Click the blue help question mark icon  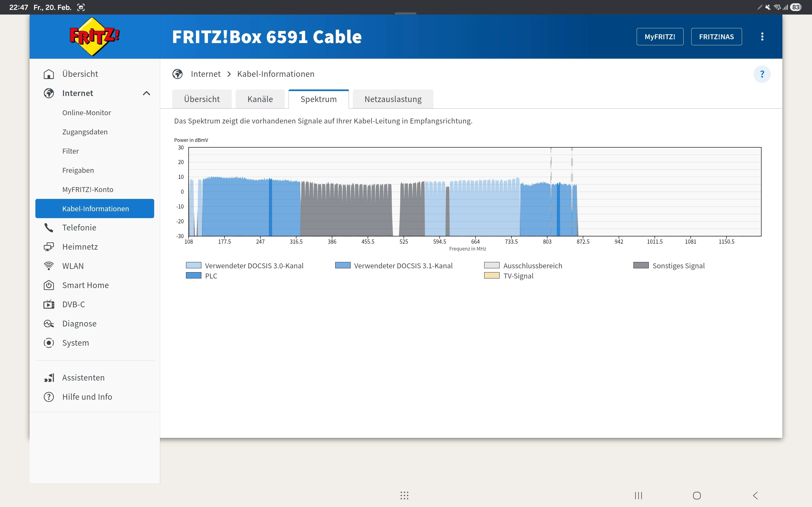pyautogui.click(x=762, y=74)
